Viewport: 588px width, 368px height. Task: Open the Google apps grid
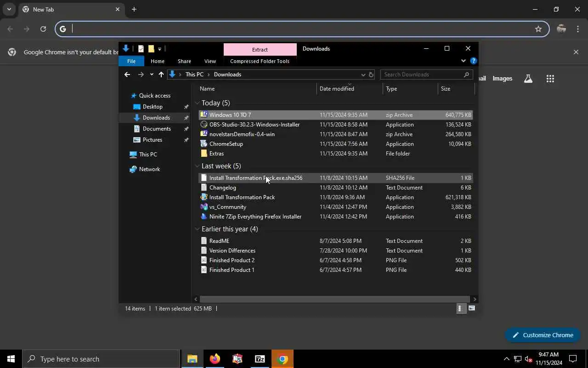click(550, 79)
